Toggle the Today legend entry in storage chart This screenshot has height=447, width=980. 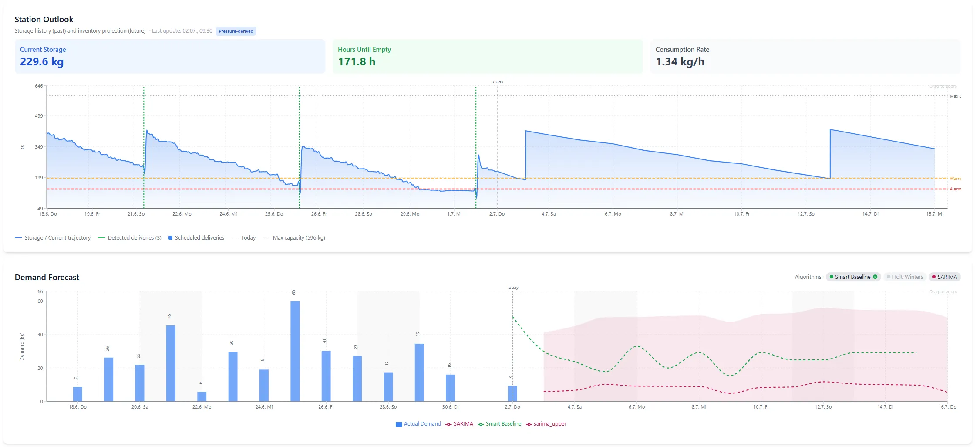244,237
